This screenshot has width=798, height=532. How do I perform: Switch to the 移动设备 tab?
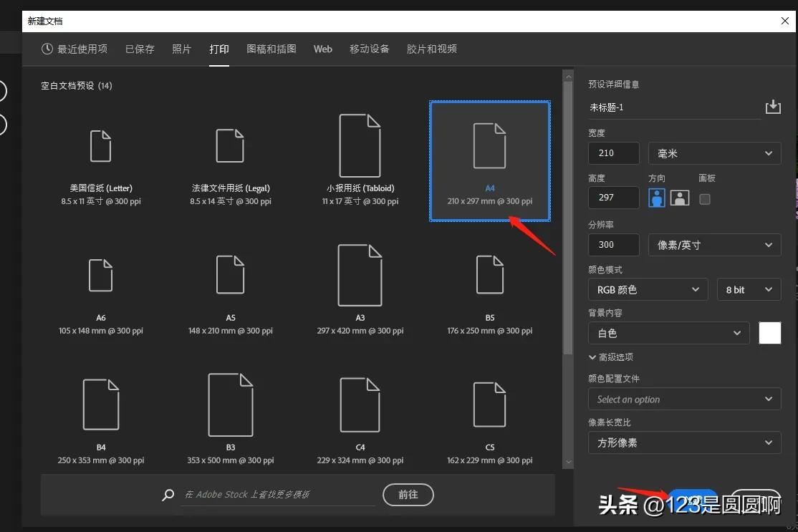click(369, 49)
